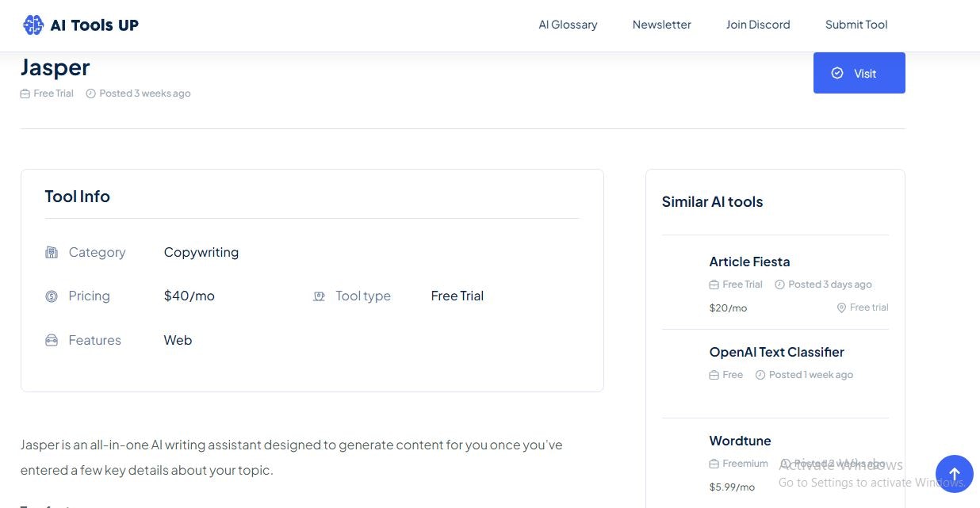Click the Free trial label beside the pin

tap(869, 307)
